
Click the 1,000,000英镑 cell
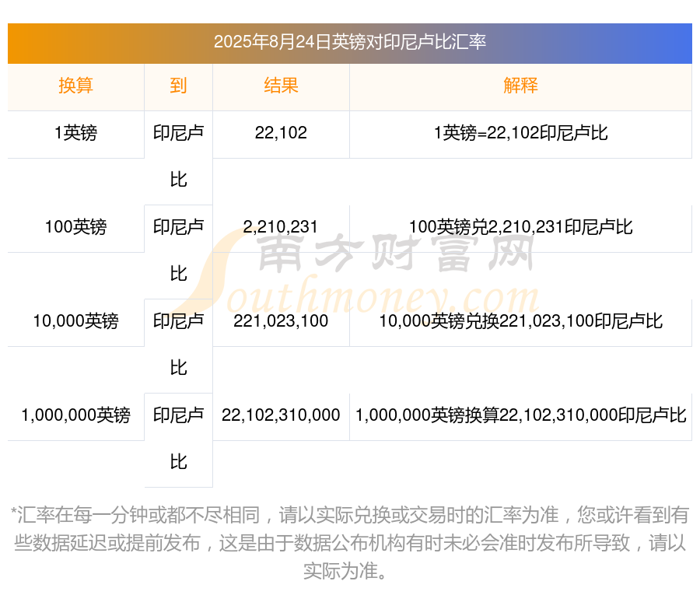click(x=76, y=415)
